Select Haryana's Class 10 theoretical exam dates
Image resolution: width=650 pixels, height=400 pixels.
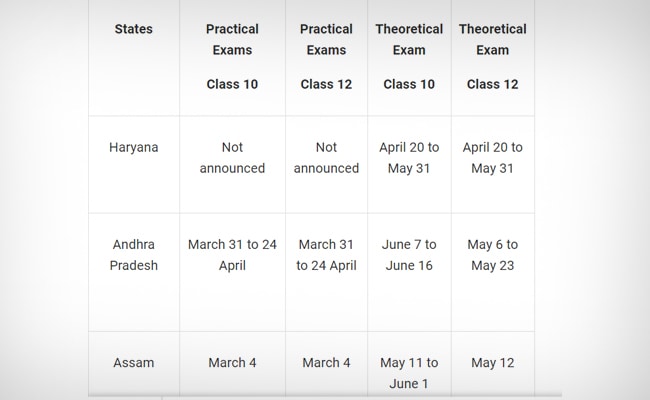pos(410,158)
